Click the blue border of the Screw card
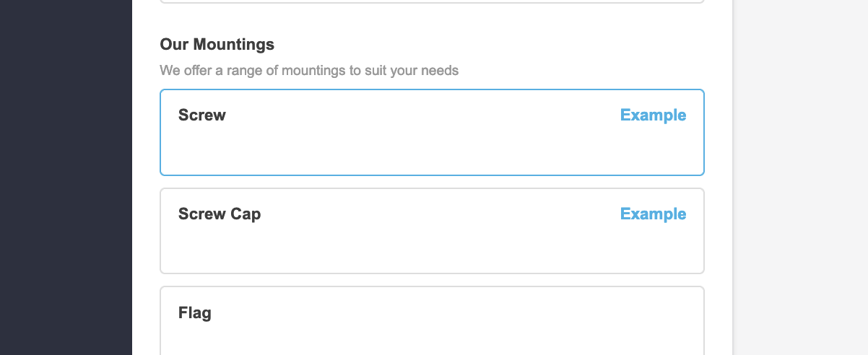The image size is (868, 355). point(431,90)
